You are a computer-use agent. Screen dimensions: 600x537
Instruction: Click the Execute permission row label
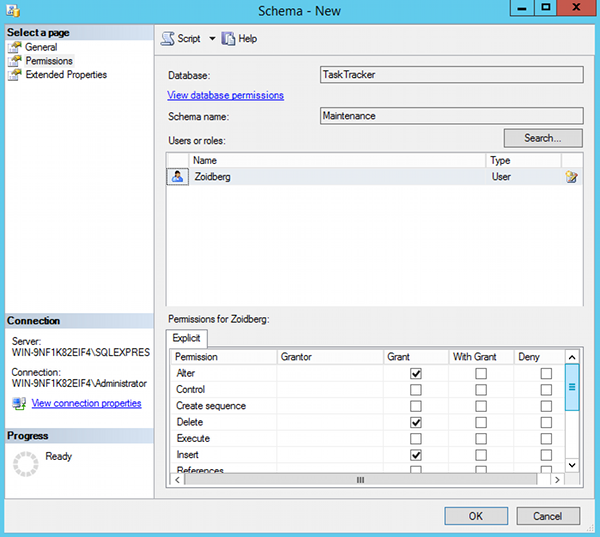pyautogui.click(x=193, y=438)
